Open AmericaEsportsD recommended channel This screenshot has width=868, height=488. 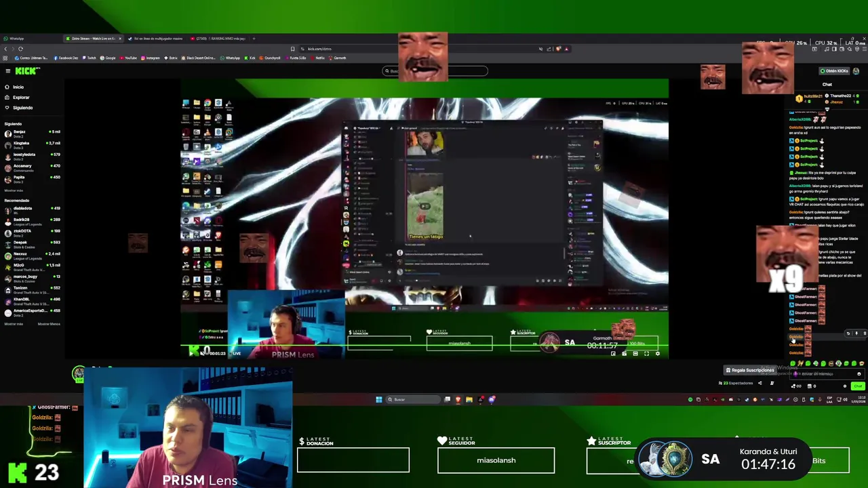32,312
